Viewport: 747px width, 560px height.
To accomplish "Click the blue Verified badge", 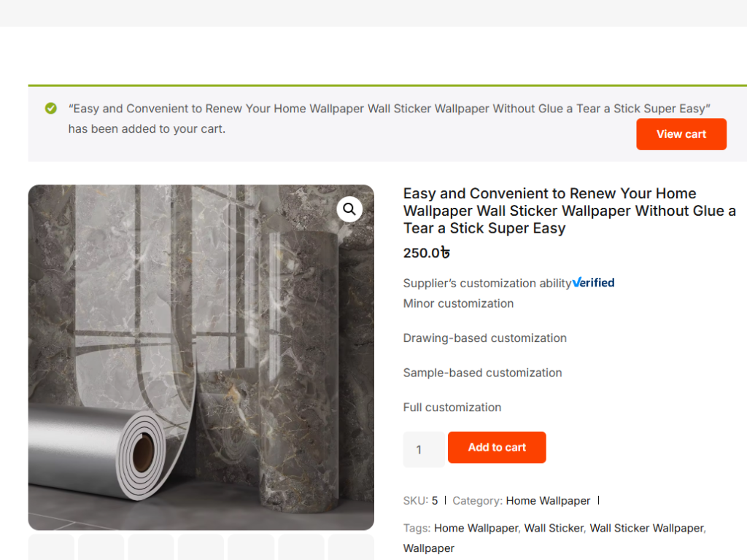I will pyautogui.click(x=593, y=283).
